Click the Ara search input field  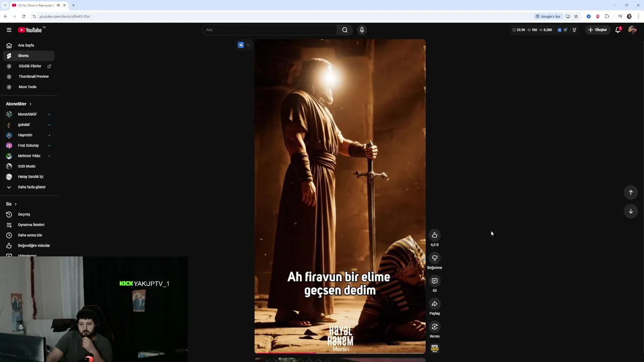click(x=269, y=30)
